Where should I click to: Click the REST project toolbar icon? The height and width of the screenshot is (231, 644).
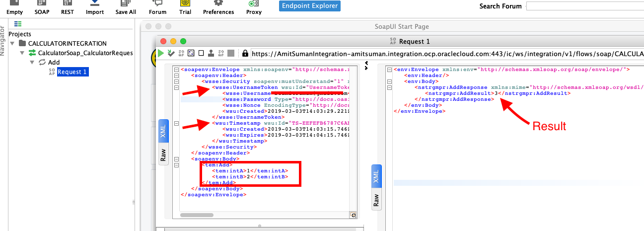pos(67,7)
